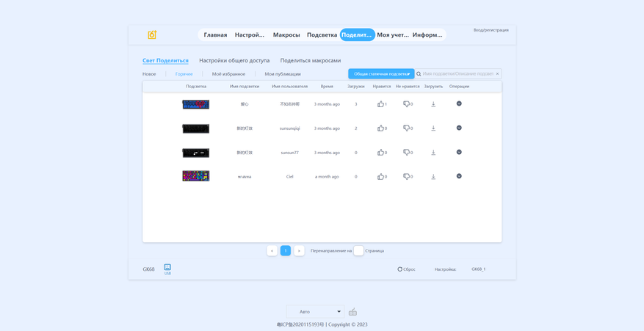Viewport: 644px width, 331px height.
Task: Open the Макросы tab
Action: pyautogui.click(x=286, y=35)
